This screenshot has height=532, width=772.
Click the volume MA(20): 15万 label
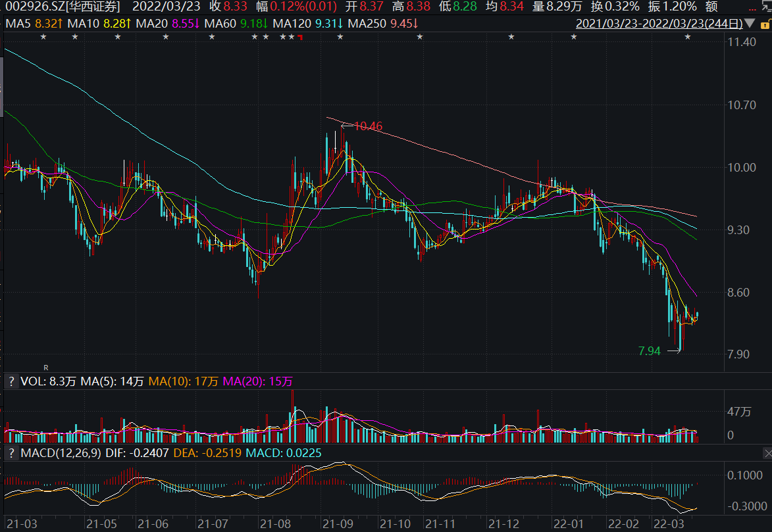258,381
